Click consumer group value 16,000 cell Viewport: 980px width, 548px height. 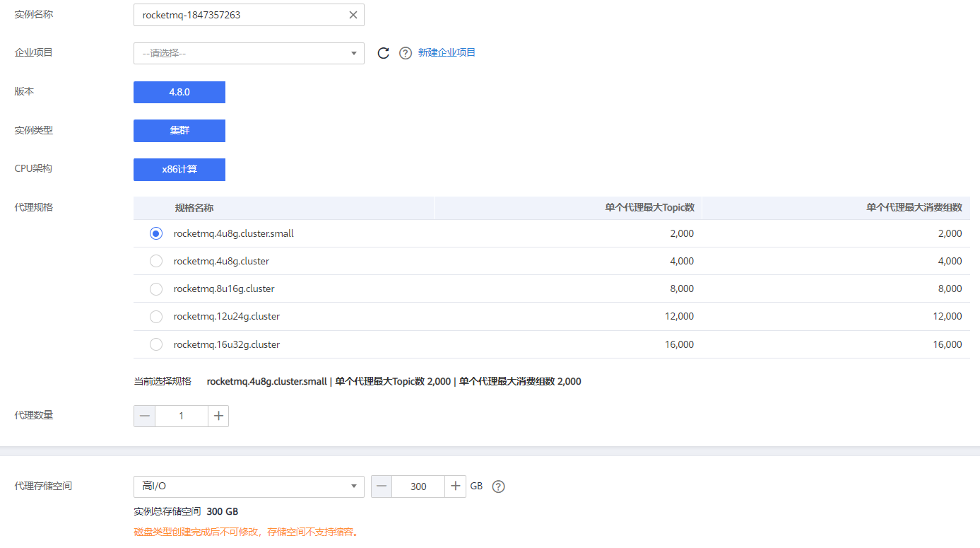(947, 344)
